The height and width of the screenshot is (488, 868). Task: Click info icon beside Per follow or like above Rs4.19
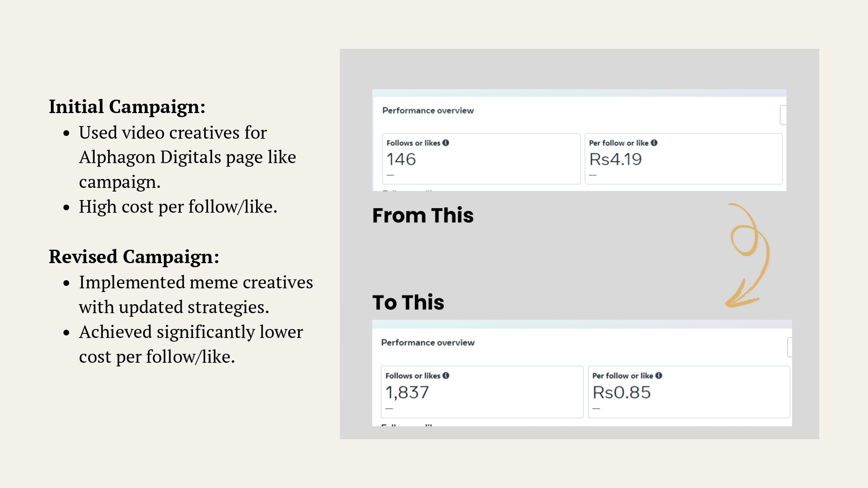pos(654,143)
